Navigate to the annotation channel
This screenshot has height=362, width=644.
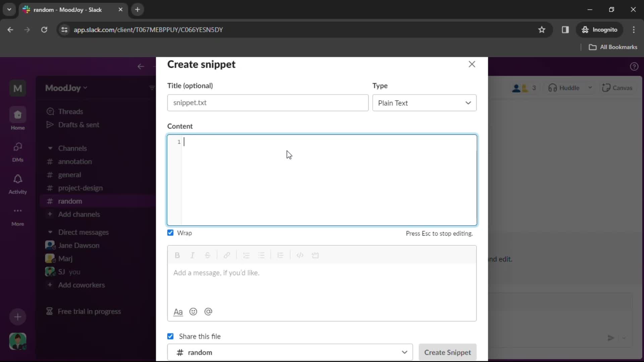click(75, 161)
